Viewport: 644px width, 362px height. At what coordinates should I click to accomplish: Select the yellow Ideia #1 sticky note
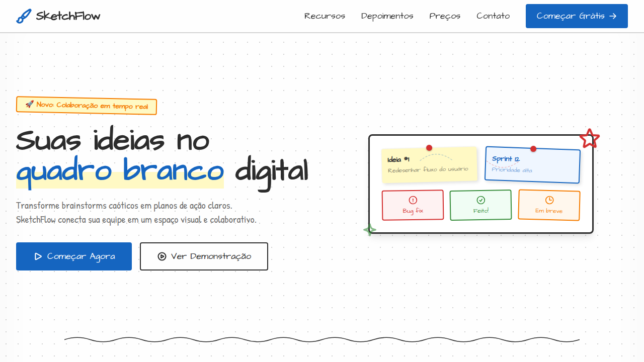pos(429,166)
